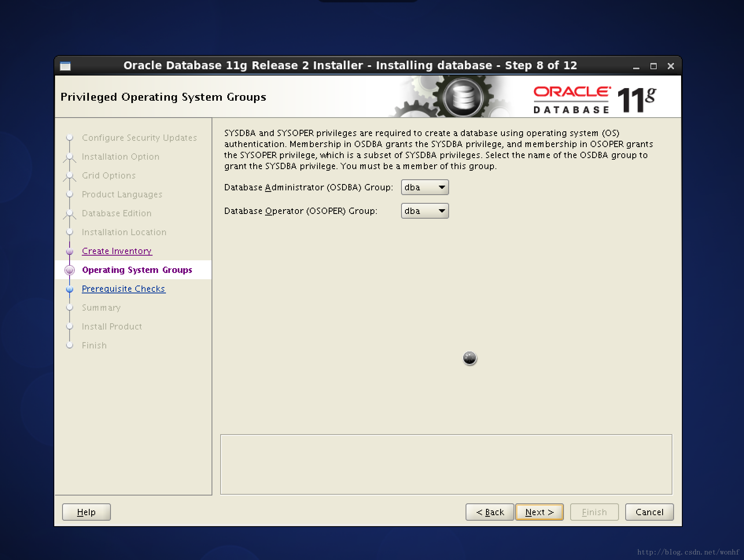
Task: Click the Configure Security Updates step
Action: click(x=139, y=138)
